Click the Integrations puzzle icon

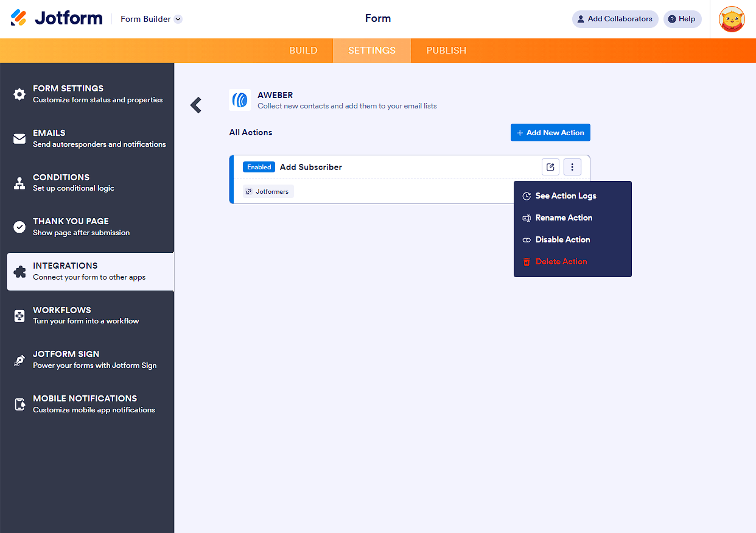(x=19, y=272)
